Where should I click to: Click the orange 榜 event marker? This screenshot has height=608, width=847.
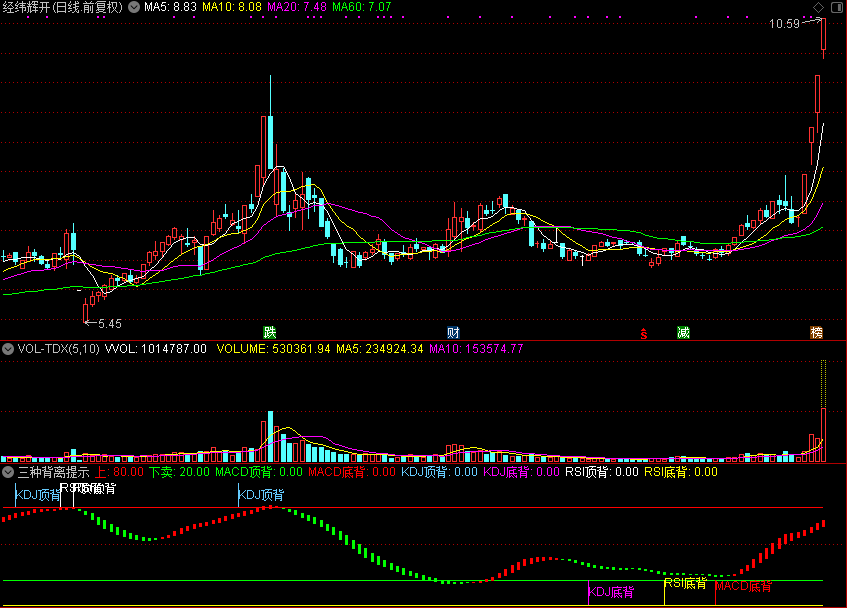click(816, 332)
